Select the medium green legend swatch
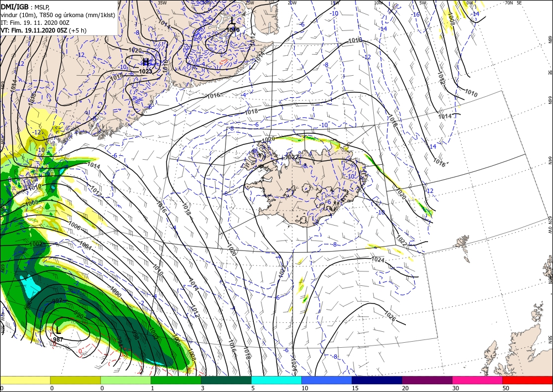Screen dimensions: 553x392 coord(176,380)
